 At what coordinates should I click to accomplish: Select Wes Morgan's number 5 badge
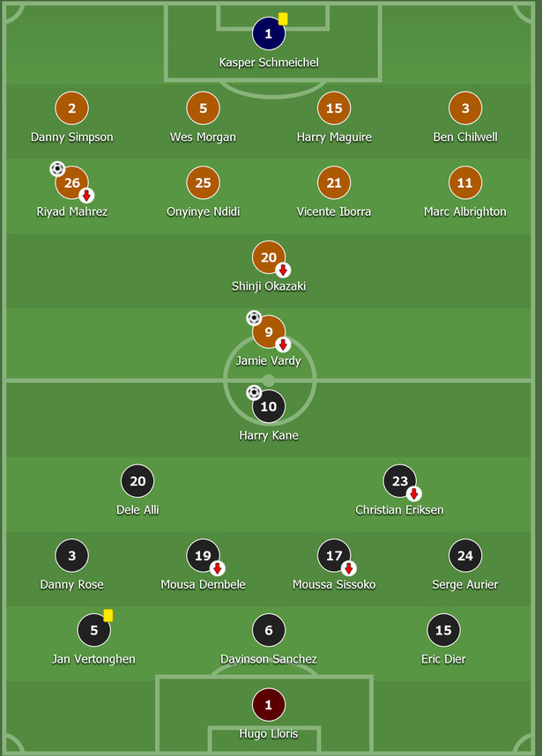(x=203, y=108)
